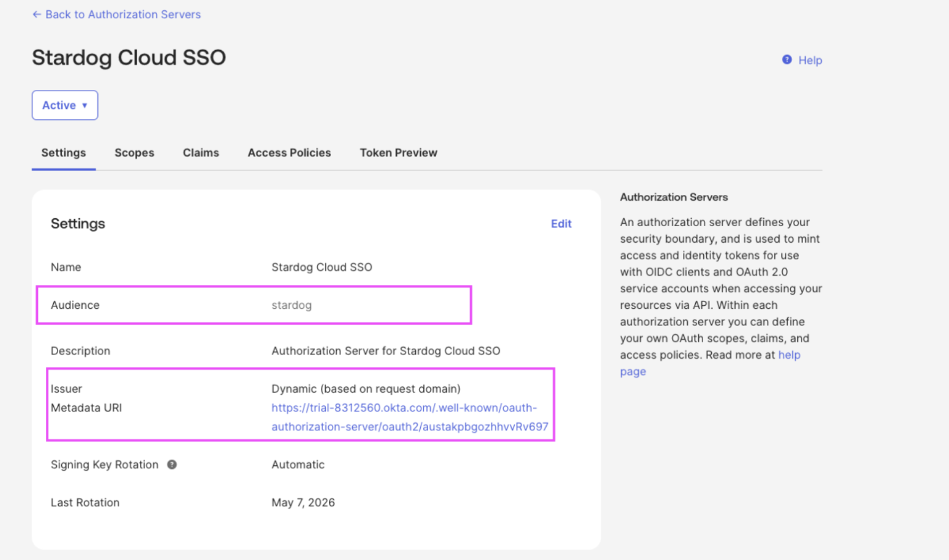
Task: Click the Automatic signing key rotation value
Action: (x=298, y=465)
